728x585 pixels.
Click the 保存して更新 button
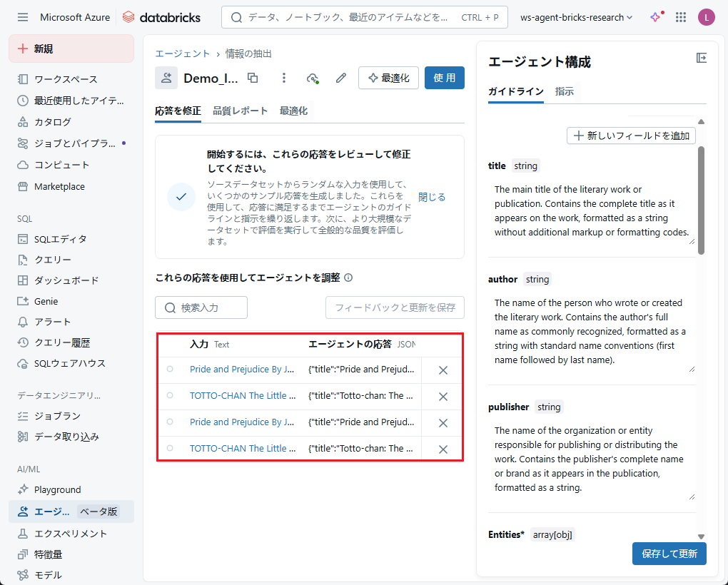point(669,553)
